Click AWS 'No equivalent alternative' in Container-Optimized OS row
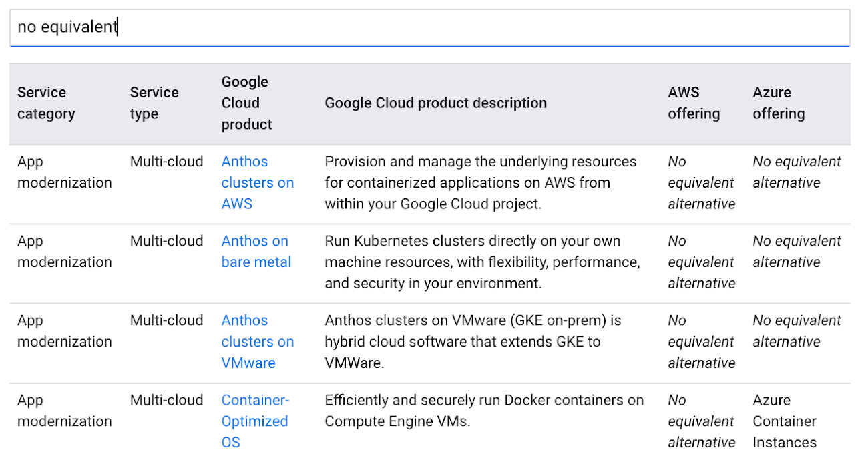Viewport: 868px width, 456px height. pyautogui.click(x=702, y=421)
